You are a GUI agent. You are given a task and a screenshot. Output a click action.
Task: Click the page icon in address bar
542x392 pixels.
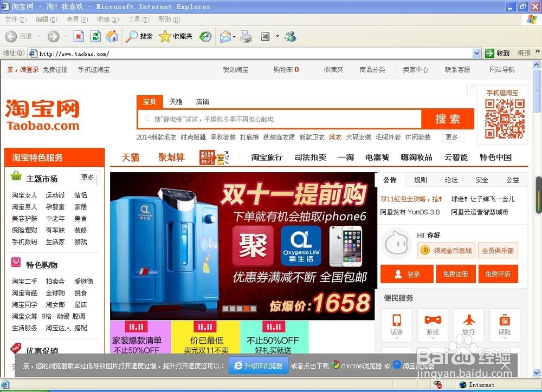pyautogui.click(x=33, y=53)
